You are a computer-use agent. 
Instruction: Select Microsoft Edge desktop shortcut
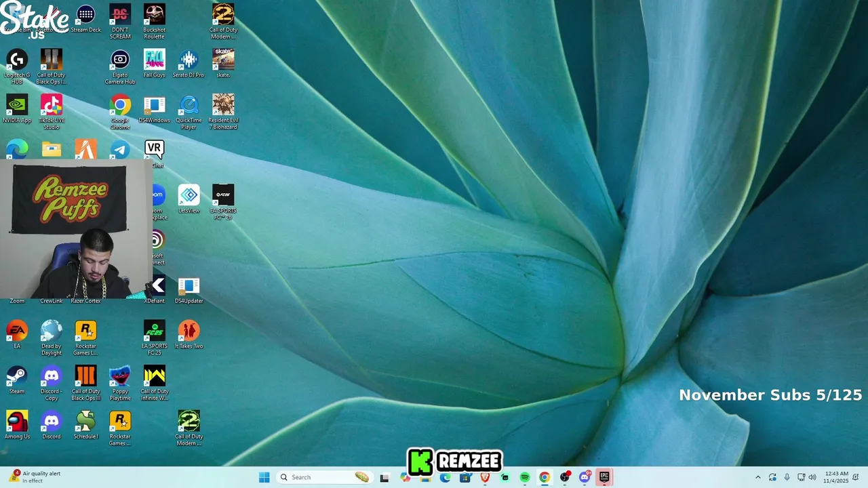[17, 150]
